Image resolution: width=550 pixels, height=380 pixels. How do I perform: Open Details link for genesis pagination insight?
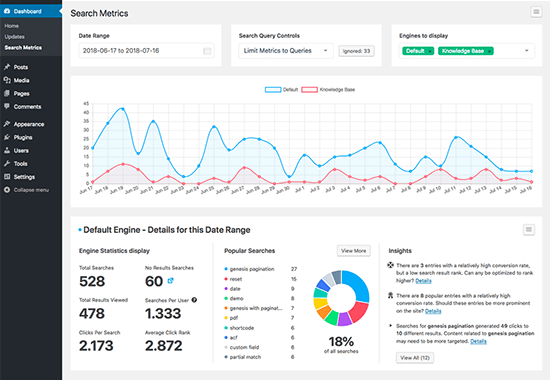(x=478, y=341)
